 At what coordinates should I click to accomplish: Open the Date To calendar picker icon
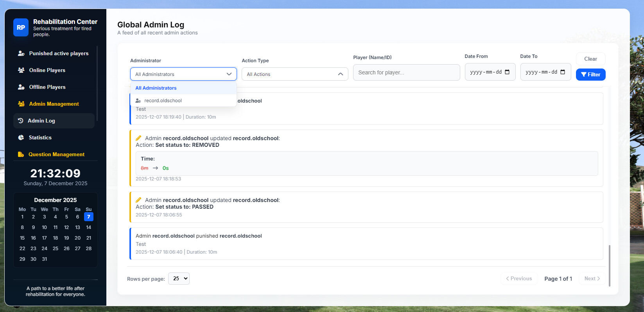pos(563,72)
